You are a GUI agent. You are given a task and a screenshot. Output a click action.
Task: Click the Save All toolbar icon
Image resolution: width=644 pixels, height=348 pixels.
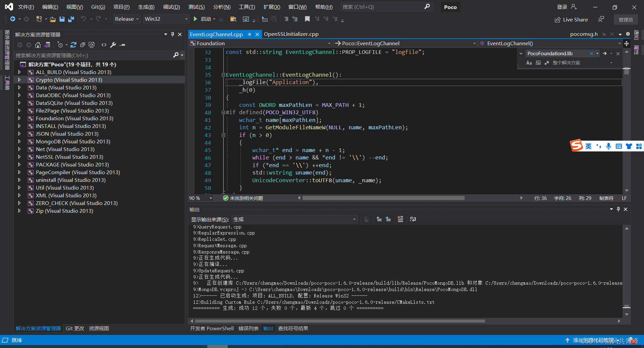point(71,19)
